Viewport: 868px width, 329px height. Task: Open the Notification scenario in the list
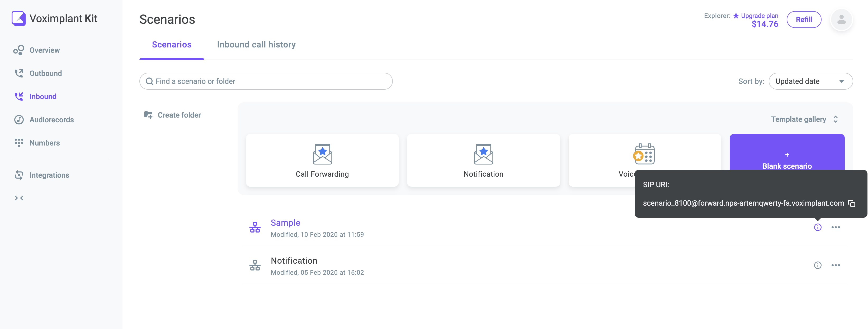[294, 261]
